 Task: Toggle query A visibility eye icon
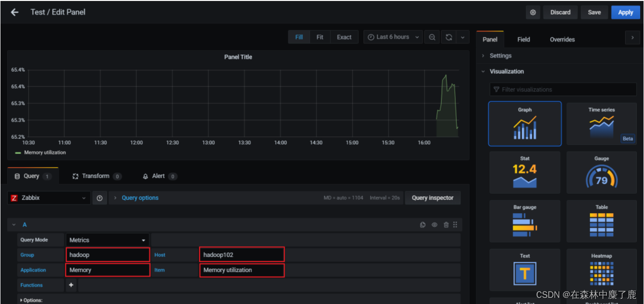pos(435,225)
